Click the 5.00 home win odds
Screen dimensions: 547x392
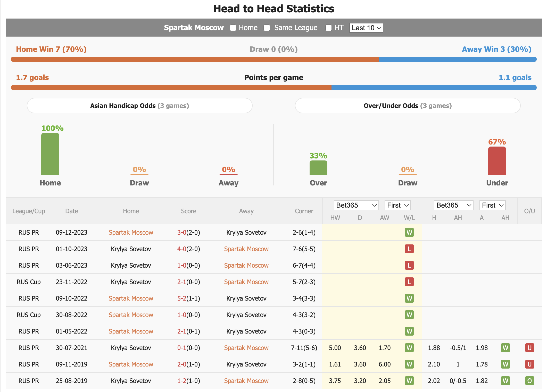335,348
